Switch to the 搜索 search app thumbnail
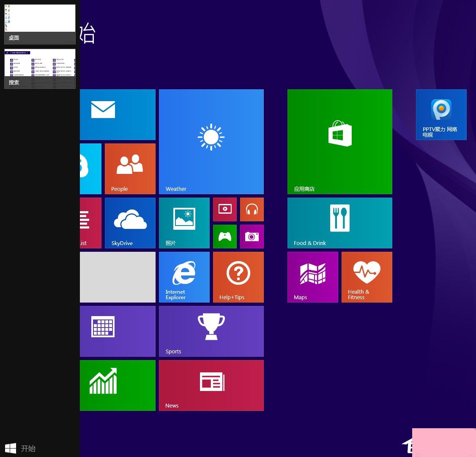Image resolution: width=476 pixels, height=457 pixels. [x=40, y=69]
